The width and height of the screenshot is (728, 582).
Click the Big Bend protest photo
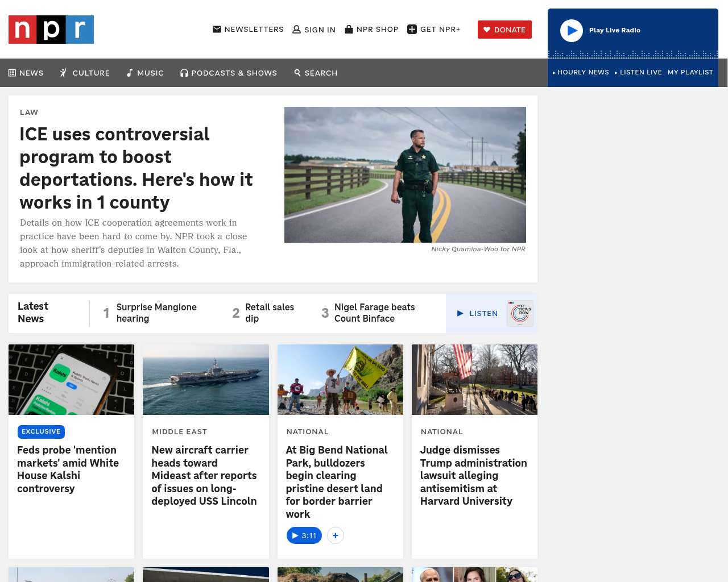340,380
